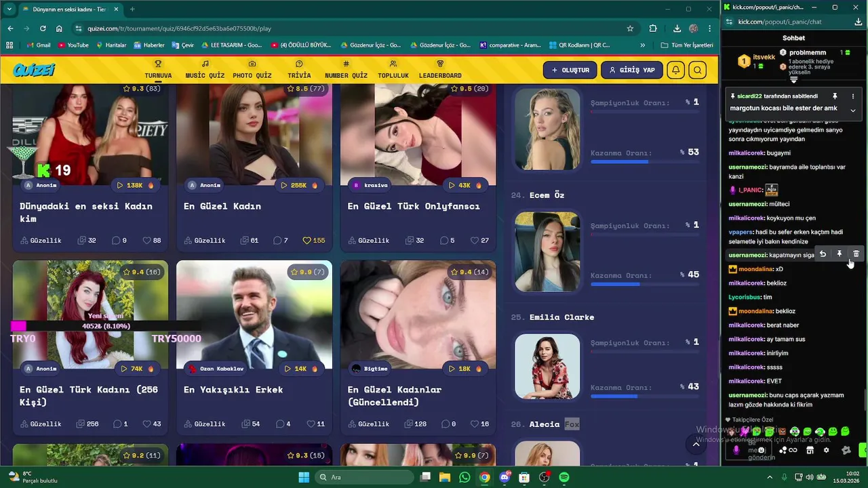Open WhatsApp from the taskbar

click(465, 477)
